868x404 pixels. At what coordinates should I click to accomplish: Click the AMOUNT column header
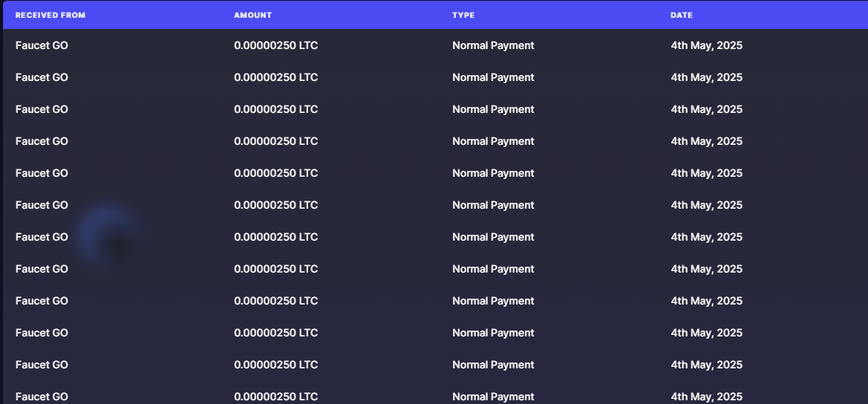point(253,16)
